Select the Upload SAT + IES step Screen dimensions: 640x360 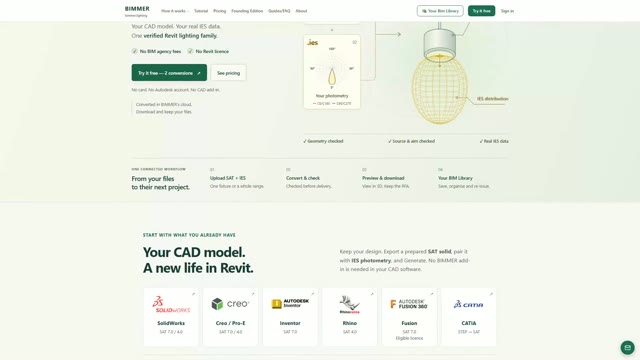(x=237, y=178)
